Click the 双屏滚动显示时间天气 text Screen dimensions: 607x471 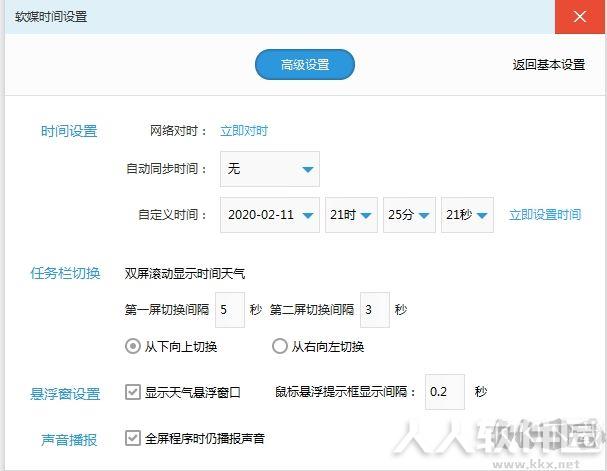[x=185, y=274]
